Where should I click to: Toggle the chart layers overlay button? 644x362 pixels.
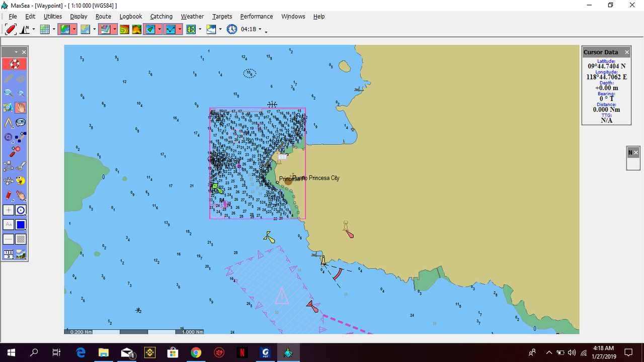point(105,29)
